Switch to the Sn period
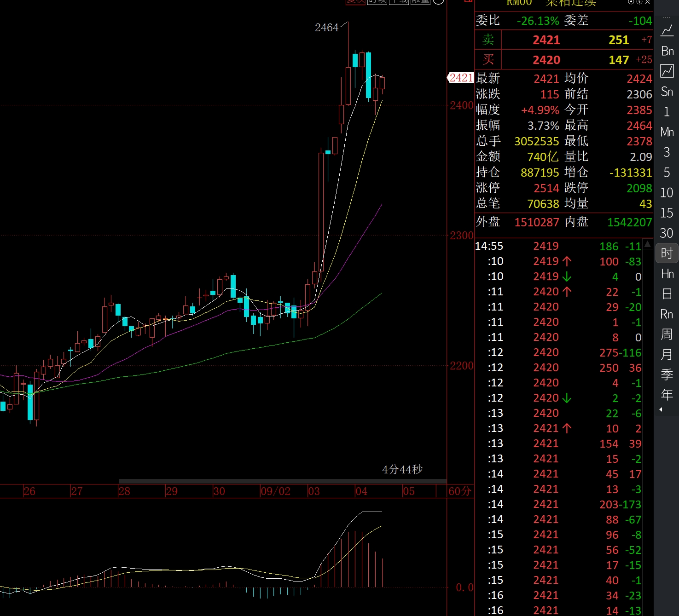This screenshot has height=616, width=679. tap(667, 91)
